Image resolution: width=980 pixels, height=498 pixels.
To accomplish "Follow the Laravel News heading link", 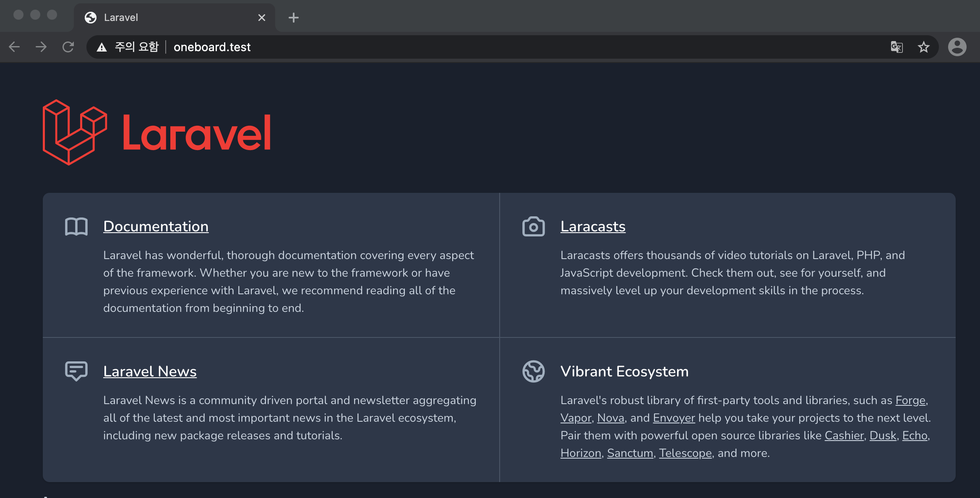I will pos(150,371).
